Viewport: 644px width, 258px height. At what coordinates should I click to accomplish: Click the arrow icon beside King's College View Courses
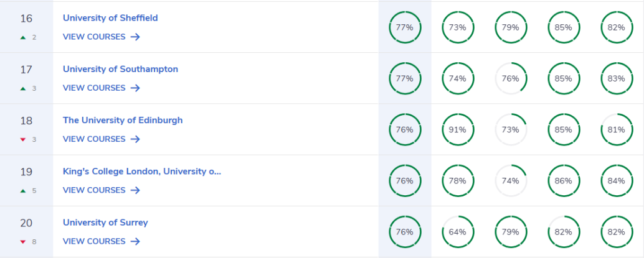(x=136, y=190)
